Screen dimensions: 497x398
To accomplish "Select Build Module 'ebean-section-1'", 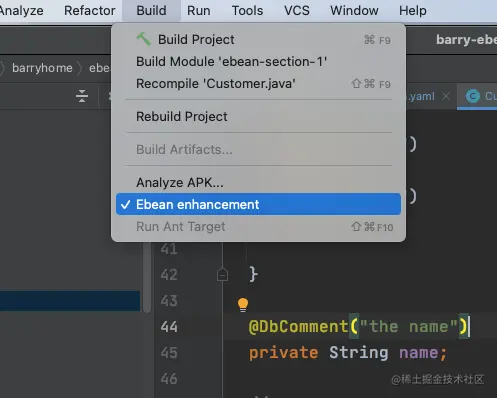I will (258, 62).
